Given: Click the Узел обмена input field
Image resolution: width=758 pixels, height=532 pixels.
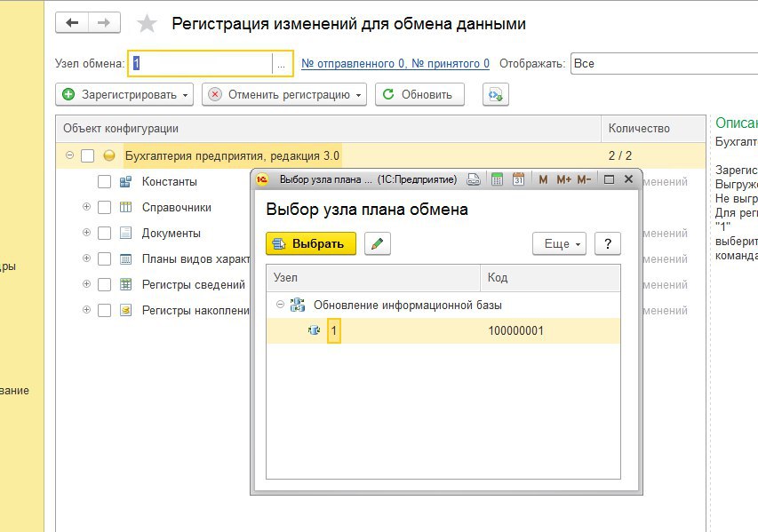Looking at the screenshot, I should point(201,63).
